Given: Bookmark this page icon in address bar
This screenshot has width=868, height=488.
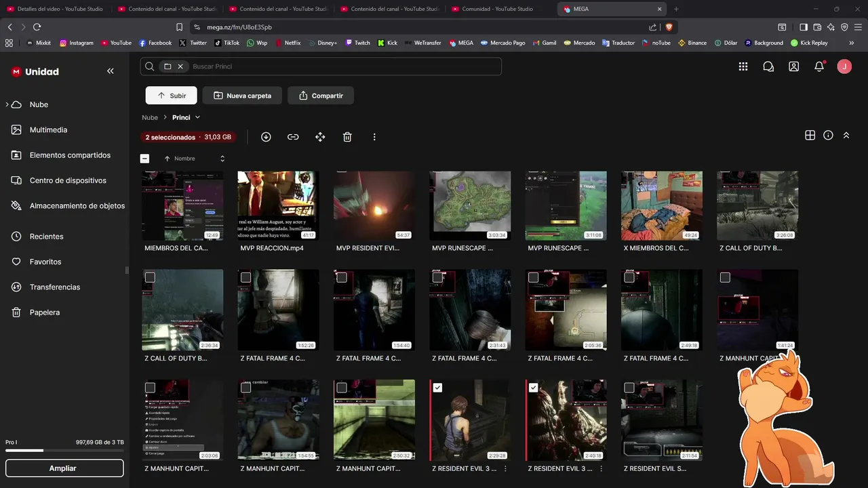Looking at the screenshot, I should click(x=179, y=27).
